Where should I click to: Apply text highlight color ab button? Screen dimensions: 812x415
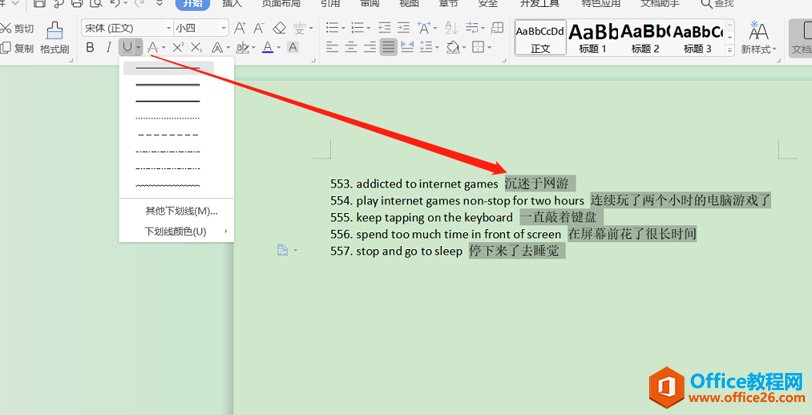tap(242, 48)
